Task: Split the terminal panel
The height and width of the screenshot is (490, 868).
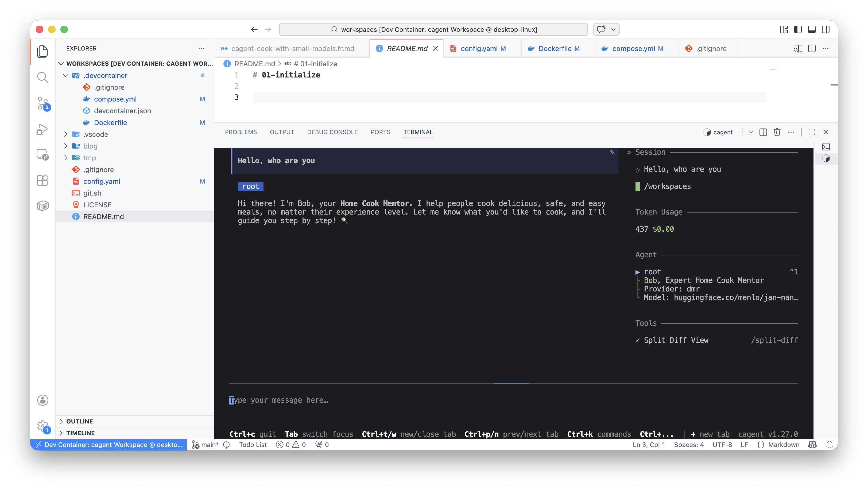Action: (x=763, y=132)
